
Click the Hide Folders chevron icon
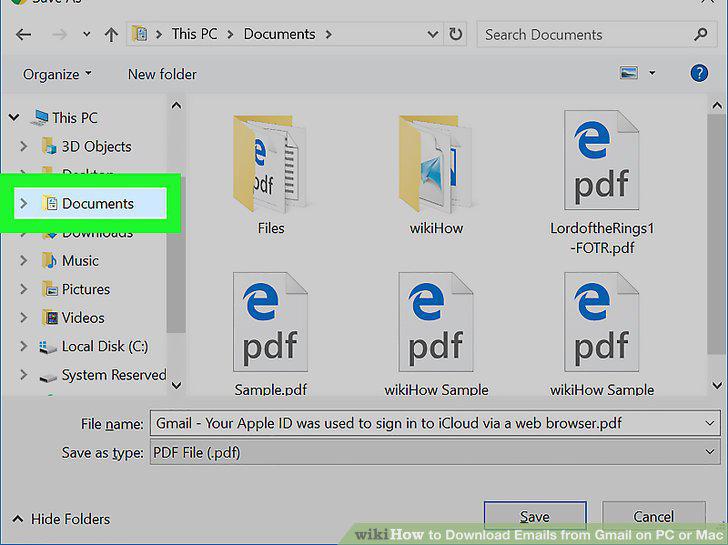click(x=18, y=519)
